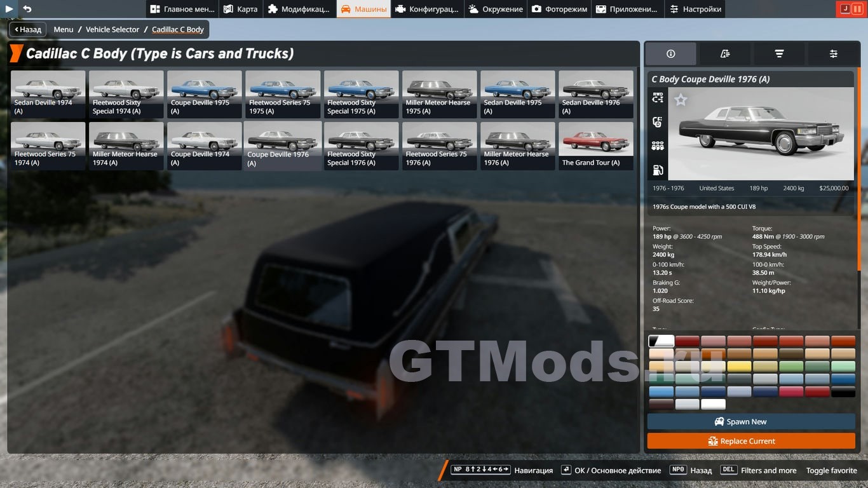Image resolution: width=868 pixels, height=488 pixels.
Task: Select Fleetwood Sixty Special 1974 (A)
Action: 126,94
